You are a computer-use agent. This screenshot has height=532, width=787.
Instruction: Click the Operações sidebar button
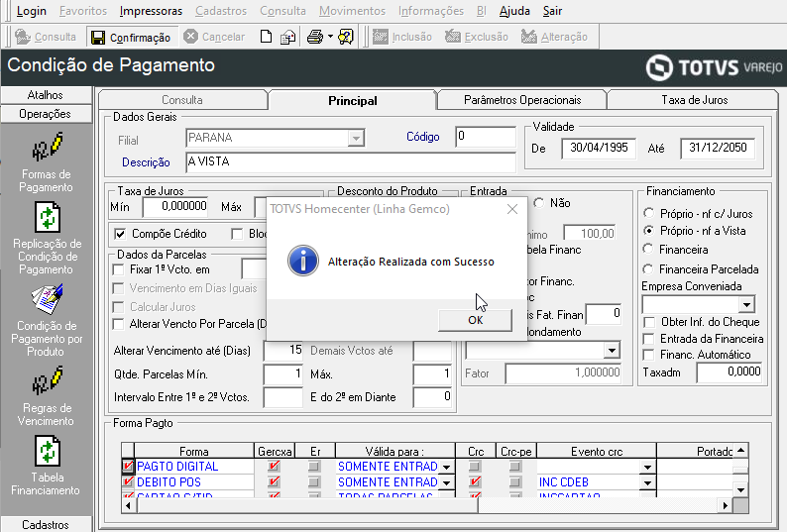click(46, 114)
